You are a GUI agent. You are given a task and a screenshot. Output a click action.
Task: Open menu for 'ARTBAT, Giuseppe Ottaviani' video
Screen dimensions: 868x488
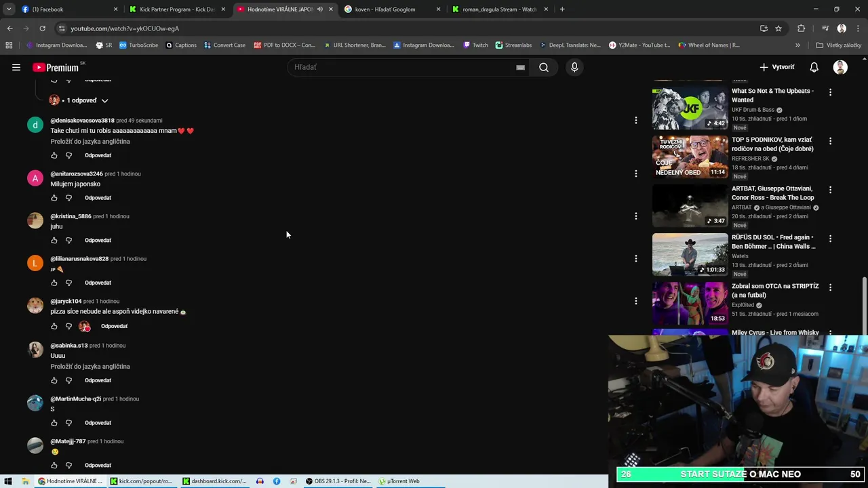830,190
